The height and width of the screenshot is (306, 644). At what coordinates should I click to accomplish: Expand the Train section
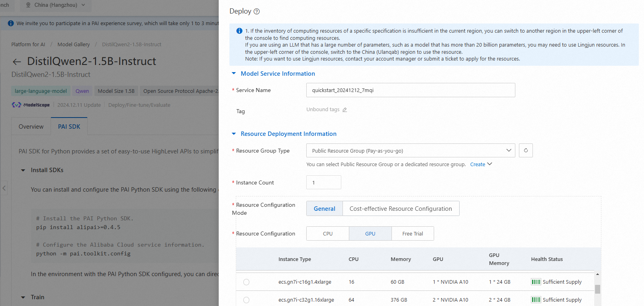(x=23, y=297)
